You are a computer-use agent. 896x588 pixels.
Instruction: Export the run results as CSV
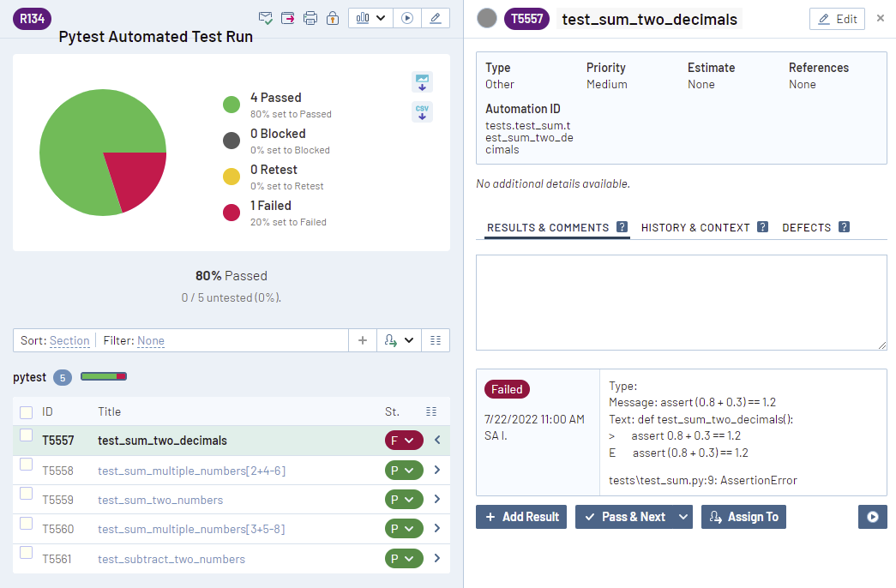click(422, 111)
